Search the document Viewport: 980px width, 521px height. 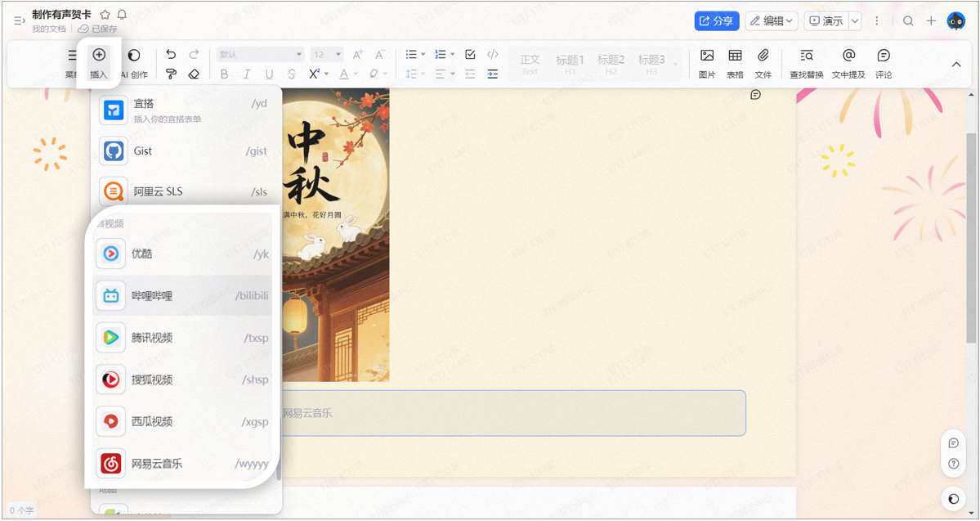(908, 20)
